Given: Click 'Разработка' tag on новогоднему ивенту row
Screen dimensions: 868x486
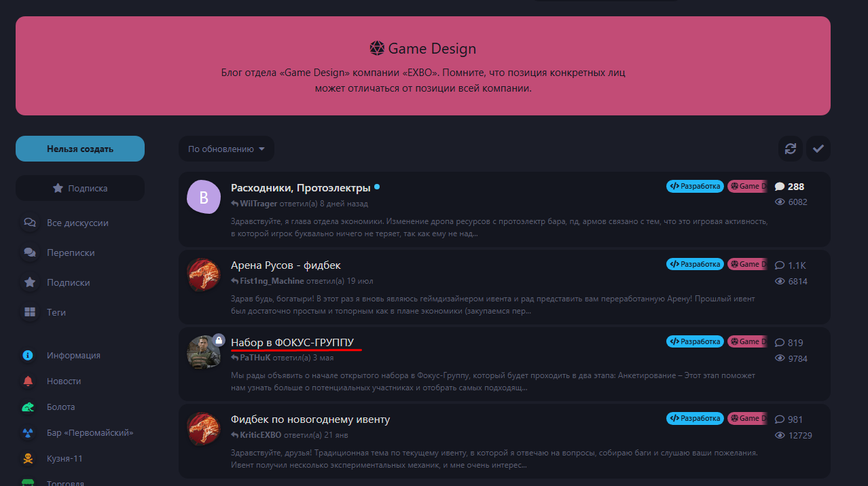Looking at the screenshot, I should coord(695,418).
